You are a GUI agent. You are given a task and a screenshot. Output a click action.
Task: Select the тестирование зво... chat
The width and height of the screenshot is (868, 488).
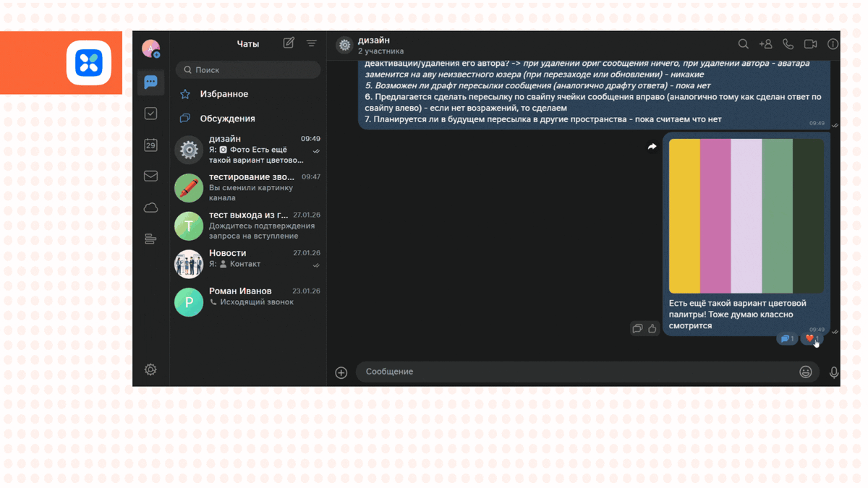pos(248,187)
